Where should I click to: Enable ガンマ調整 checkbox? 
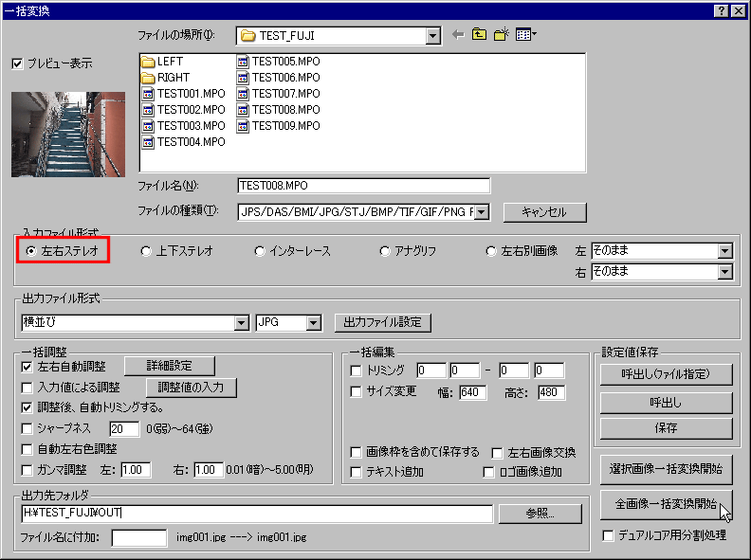click(x=27, y=471)
